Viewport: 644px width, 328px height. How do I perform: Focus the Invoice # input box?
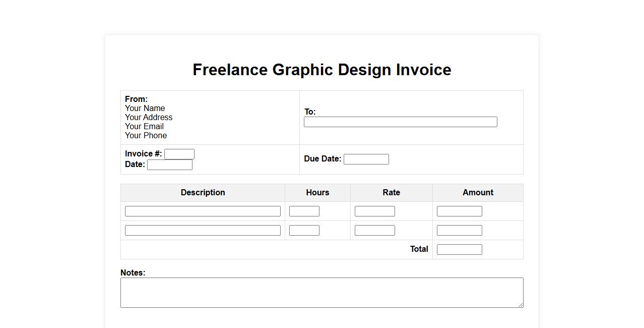pyautogui.click(x=179, y=154)
